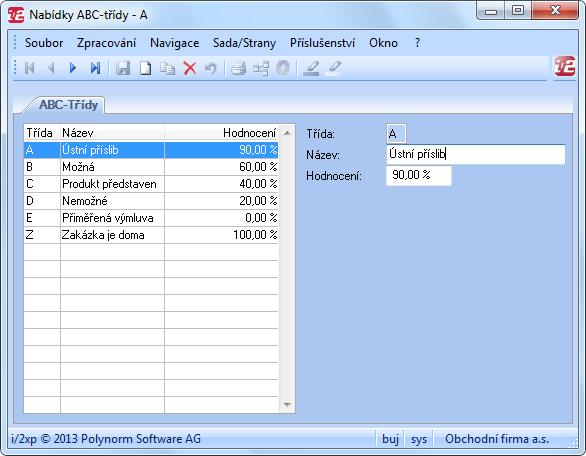Click the undo arrow icon
Viewport: 586px width, 456px height.
pos(211,68)
